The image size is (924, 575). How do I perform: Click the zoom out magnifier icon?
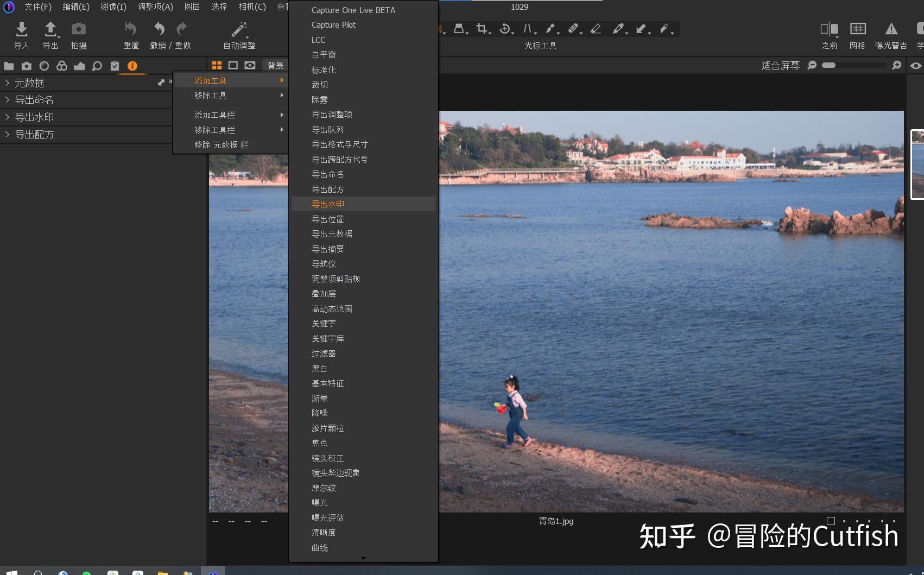(x=812, y=65)
